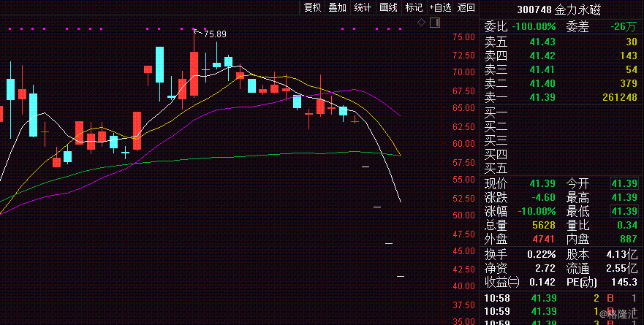This screenshot has width=644, height=325.
Task: Click the 委比 -100.00% value
Action: (534, 27)
